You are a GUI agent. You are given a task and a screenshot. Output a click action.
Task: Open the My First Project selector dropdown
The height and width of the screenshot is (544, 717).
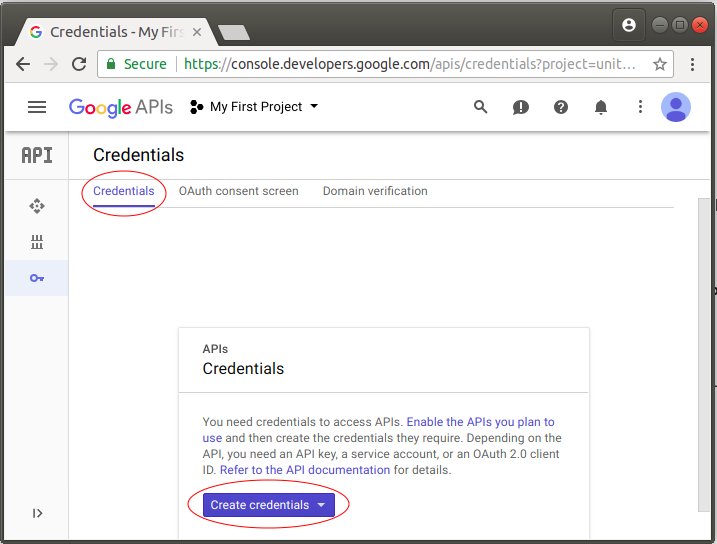coord(254,107)
